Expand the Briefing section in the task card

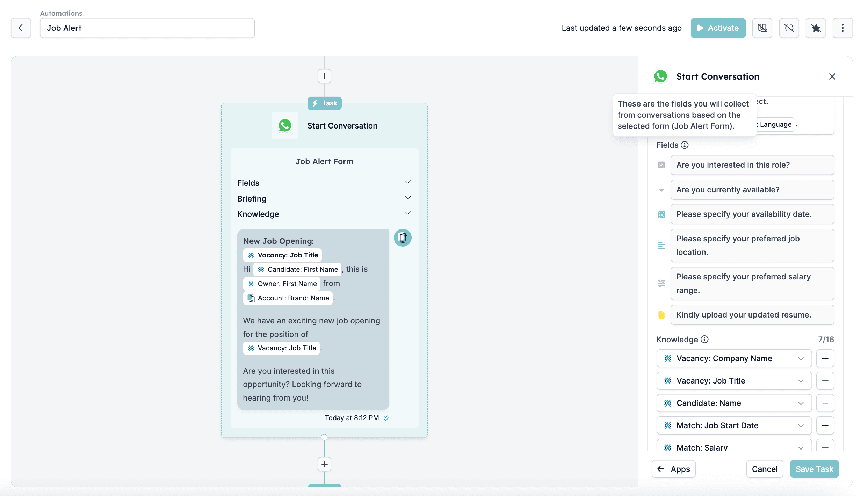coord(324,199)
